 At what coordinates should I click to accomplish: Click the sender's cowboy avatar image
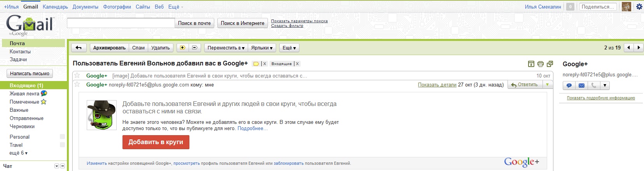point(101,115)
